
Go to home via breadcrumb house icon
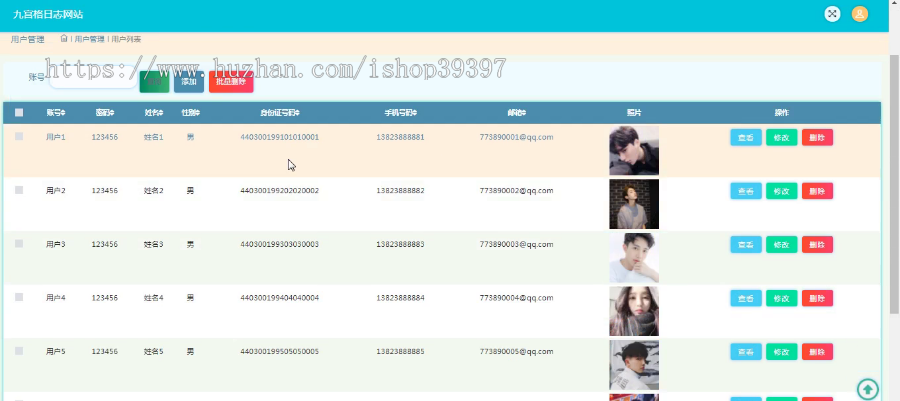coord(64,39)
